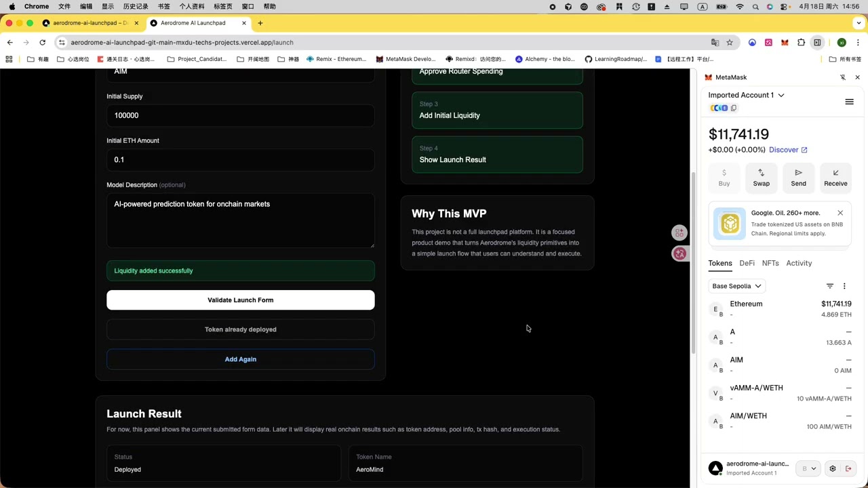
Task: Click Initial Supply input field
Action: click(x=240, y=115)
